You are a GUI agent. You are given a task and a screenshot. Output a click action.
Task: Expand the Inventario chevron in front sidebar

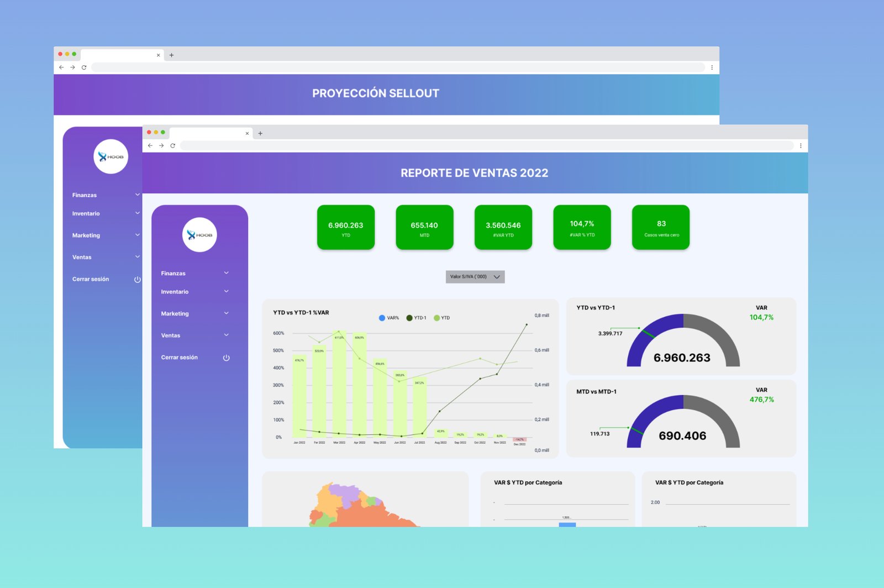pyautogui.click(x=226, y=291)
